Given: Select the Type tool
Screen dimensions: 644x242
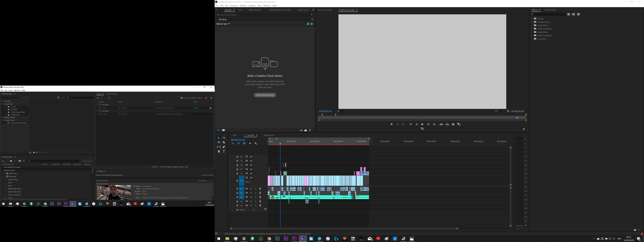Looking at the screenshot, I should (x=224, y=151).
